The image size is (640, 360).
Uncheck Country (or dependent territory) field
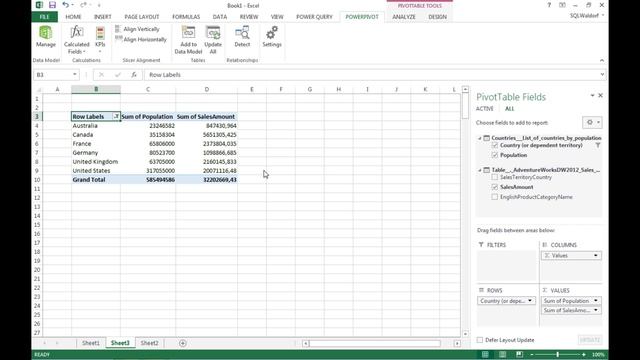click(x=495, y=145)
